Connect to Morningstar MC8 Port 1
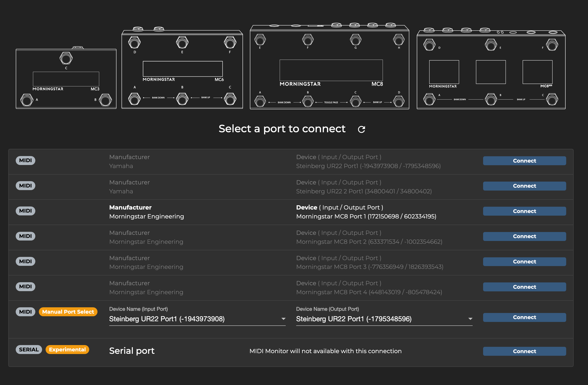This screenshot has width=588, height=385. 524,211
